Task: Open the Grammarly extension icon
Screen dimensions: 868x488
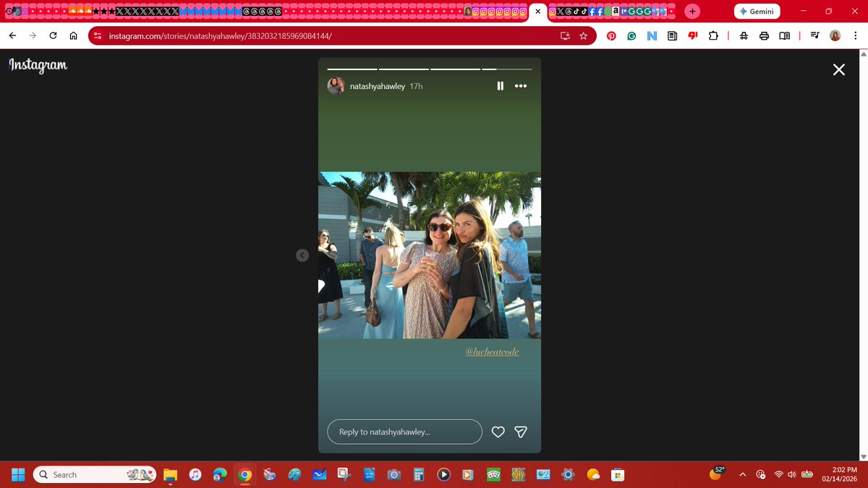Action: [631, 35]
